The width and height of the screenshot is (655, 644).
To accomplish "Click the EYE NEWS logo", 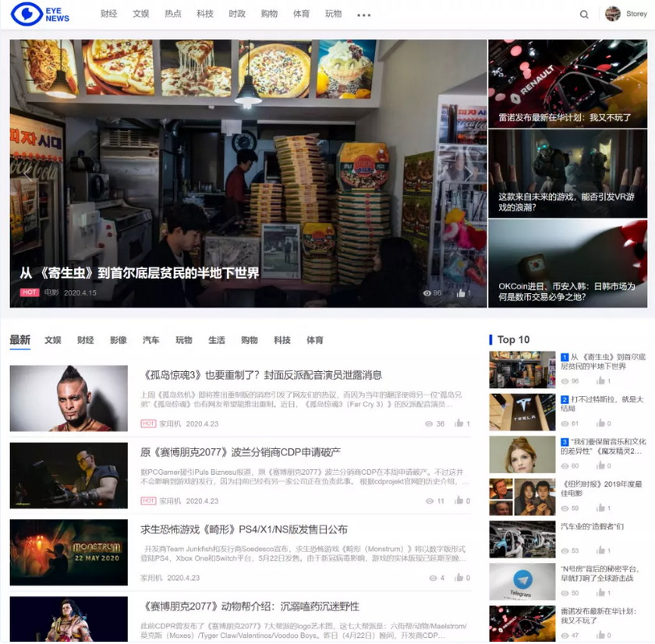I will click(39, 14).
